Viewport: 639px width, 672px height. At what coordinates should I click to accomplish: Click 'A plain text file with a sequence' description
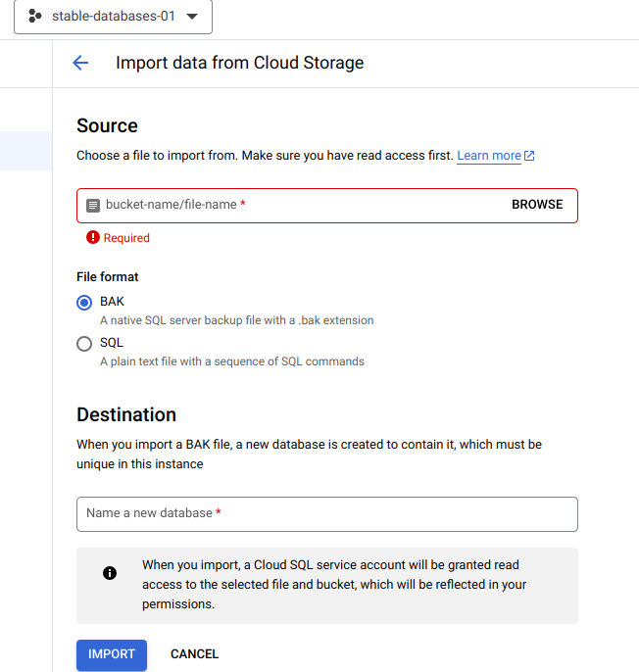(x=232, y=361)
